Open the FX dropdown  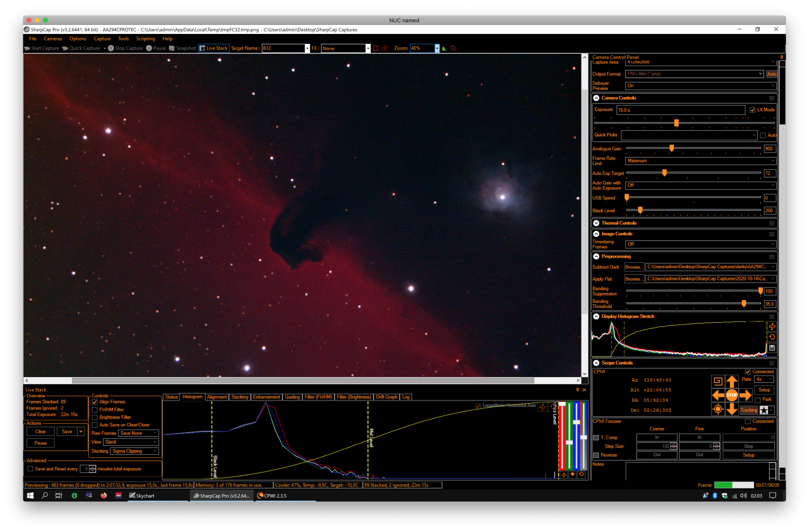point(368,48)
